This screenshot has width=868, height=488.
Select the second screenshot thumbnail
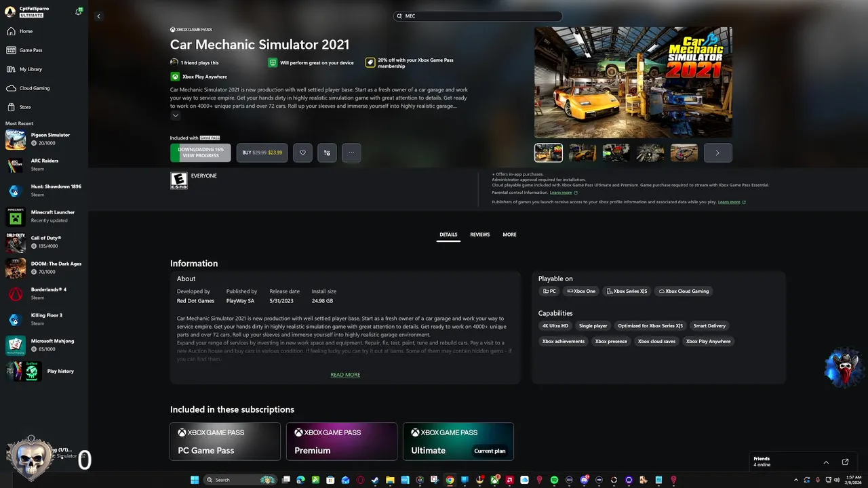[x=583, y=152]
